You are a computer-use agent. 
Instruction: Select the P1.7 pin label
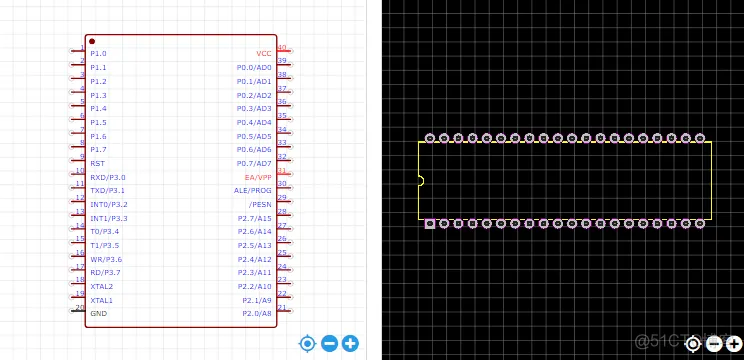98,149
